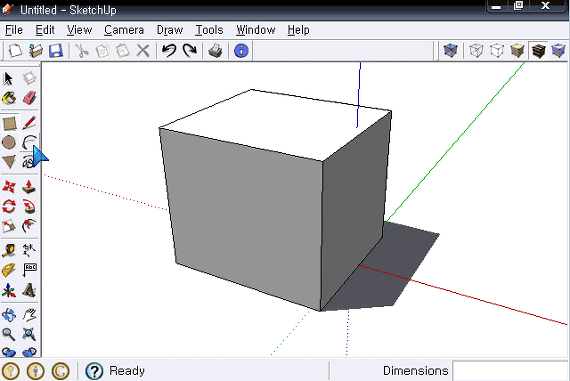Select the Polygon tool

[x=9, y=162]
